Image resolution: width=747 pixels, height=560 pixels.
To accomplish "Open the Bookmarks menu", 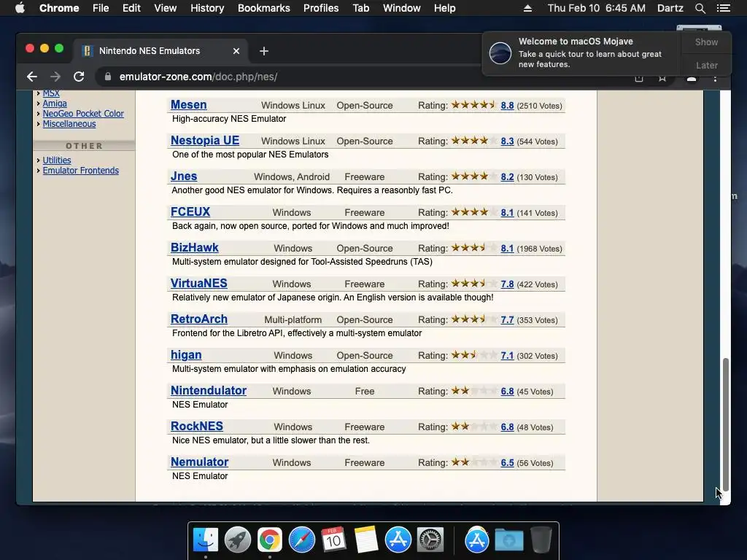I will (x=264, y=8).
